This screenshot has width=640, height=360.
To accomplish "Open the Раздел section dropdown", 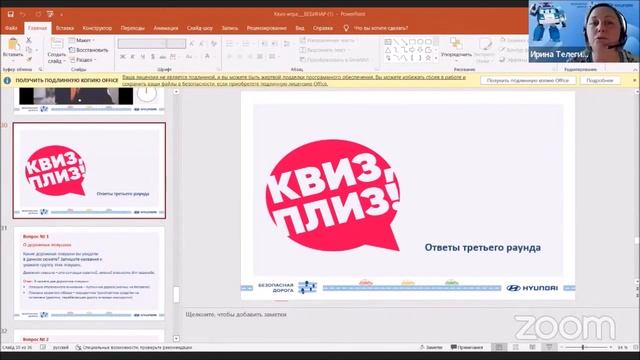I will pyautogui.click(x=83, y=60).
